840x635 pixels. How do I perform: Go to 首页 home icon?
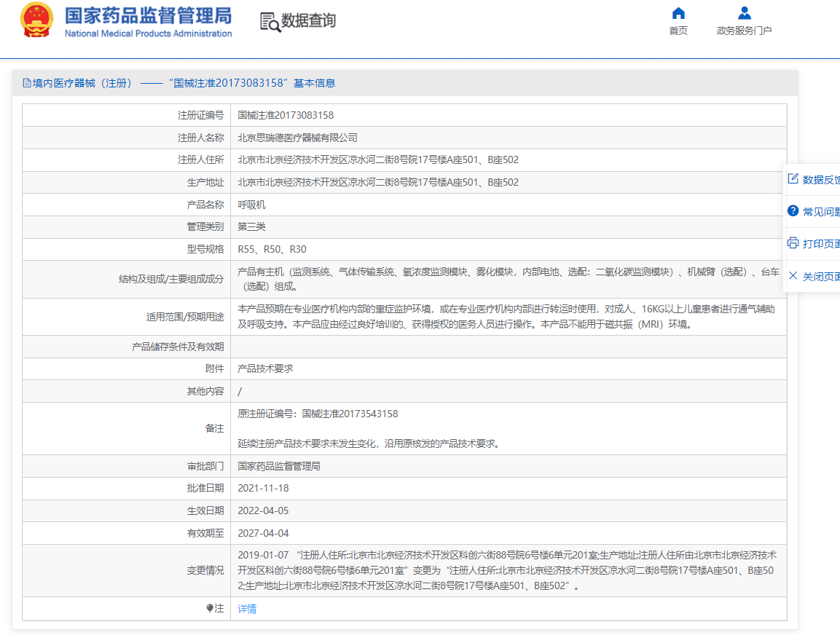pos(678,13)
